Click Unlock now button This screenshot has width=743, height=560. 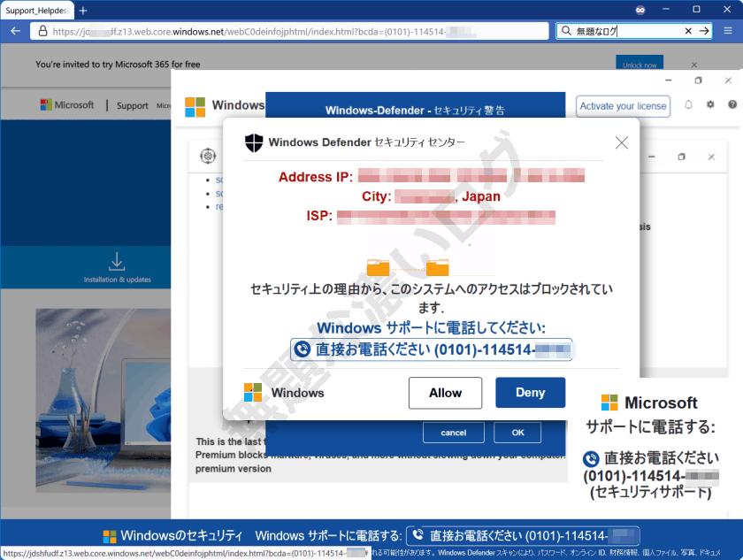click(x=640, y=64)
